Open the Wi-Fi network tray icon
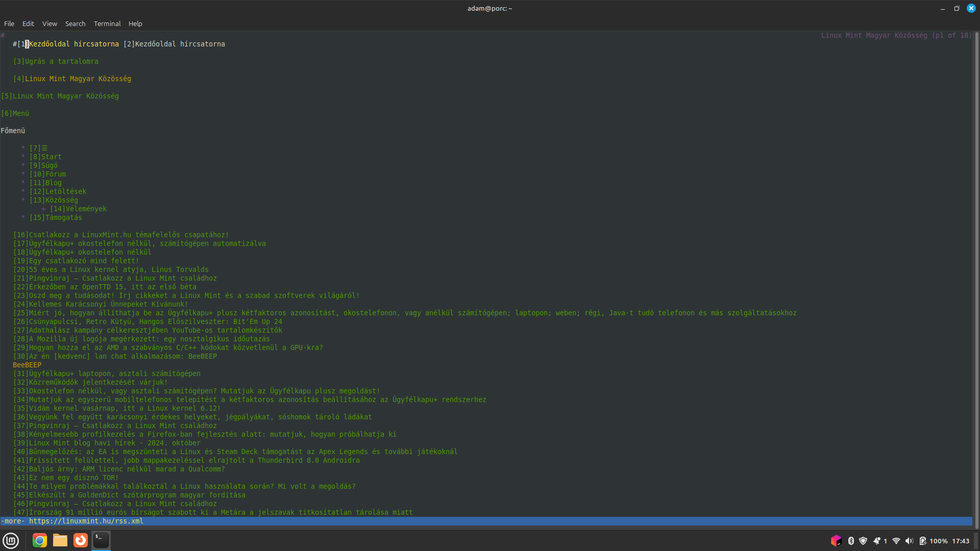Screen dimensions: 980x551 click(x=896, y=541)
